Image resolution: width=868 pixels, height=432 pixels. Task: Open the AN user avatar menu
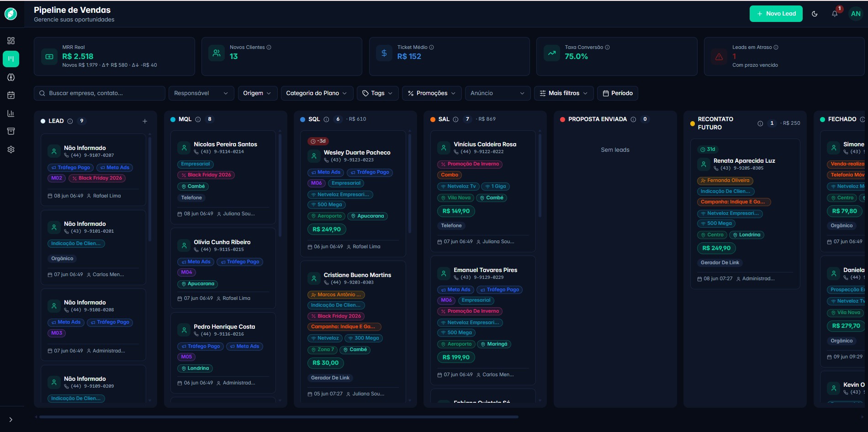(x=856, y=14)
